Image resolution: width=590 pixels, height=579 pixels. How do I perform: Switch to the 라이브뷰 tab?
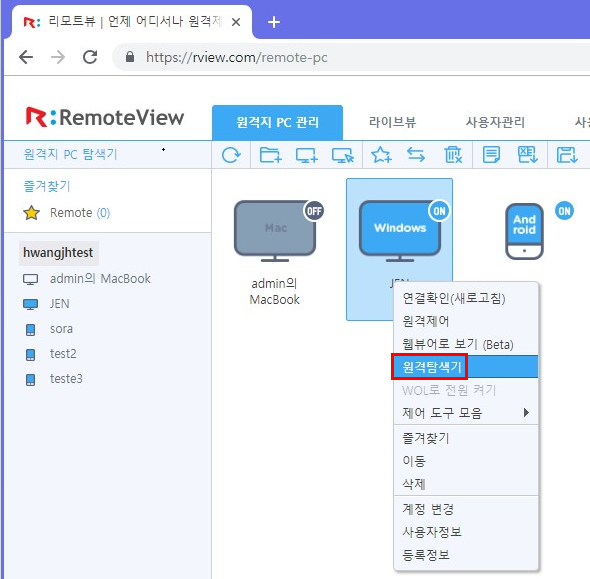pos(392,122)
